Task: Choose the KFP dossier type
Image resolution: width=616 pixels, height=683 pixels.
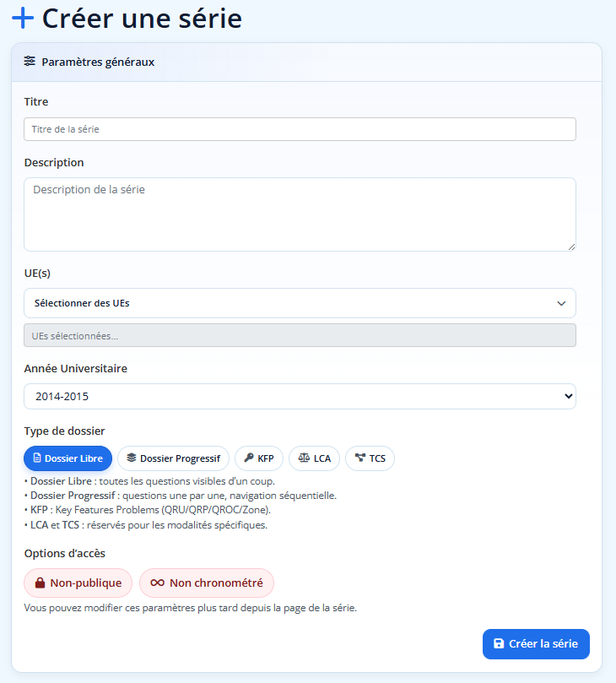Action: tap(257, 458)
